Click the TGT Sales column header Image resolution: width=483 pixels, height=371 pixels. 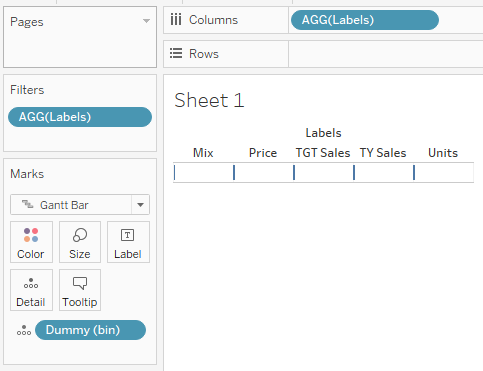pyautogui.click(x=323, y=153)
